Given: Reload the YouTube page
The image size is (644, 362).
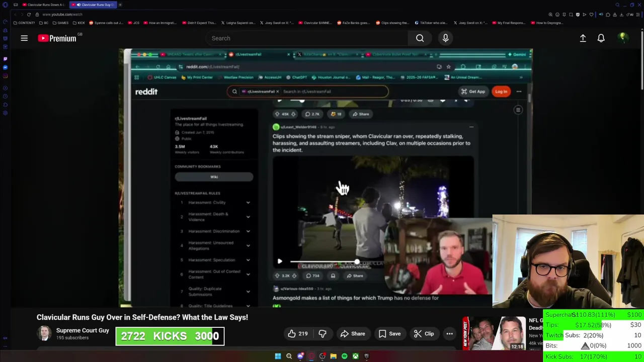Looking at the screenshot, I should (29, 15).
